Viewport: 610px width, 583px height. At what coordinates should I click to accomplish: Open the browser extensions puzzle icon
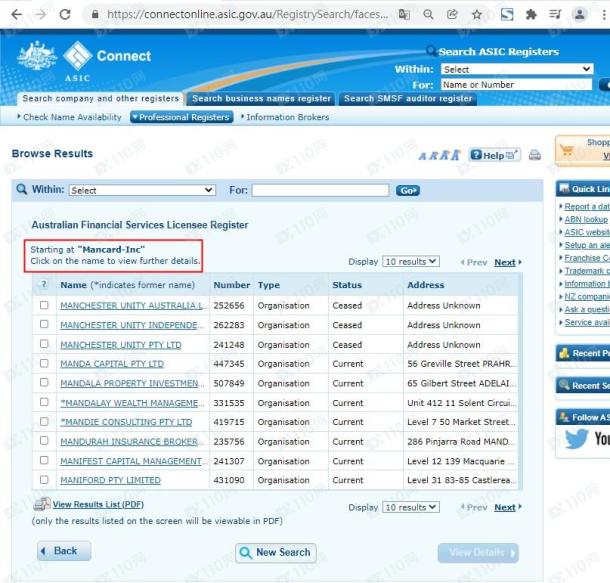pos(531,15)
